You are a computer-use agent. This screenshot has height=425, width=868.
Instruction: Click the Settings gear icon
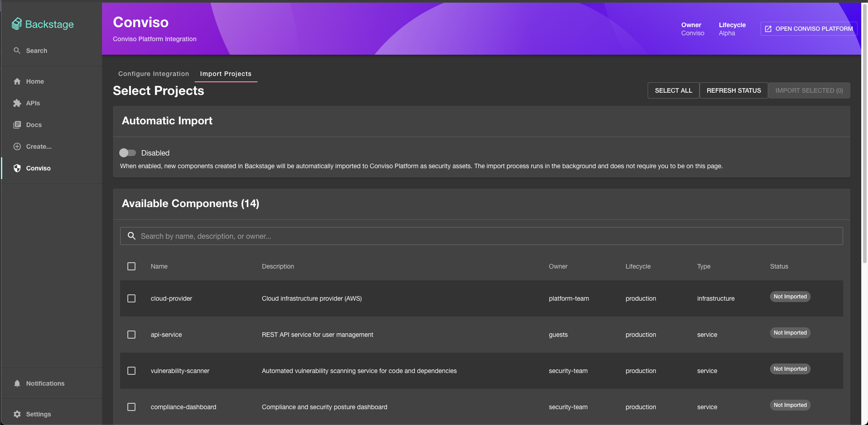click(x=17, y=414)
